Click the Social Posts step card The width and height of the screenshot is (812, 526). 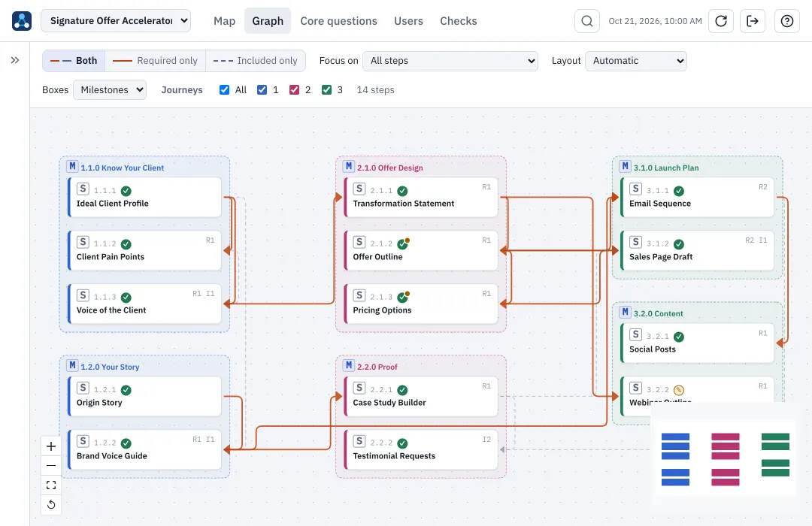[x=697, y=343]
